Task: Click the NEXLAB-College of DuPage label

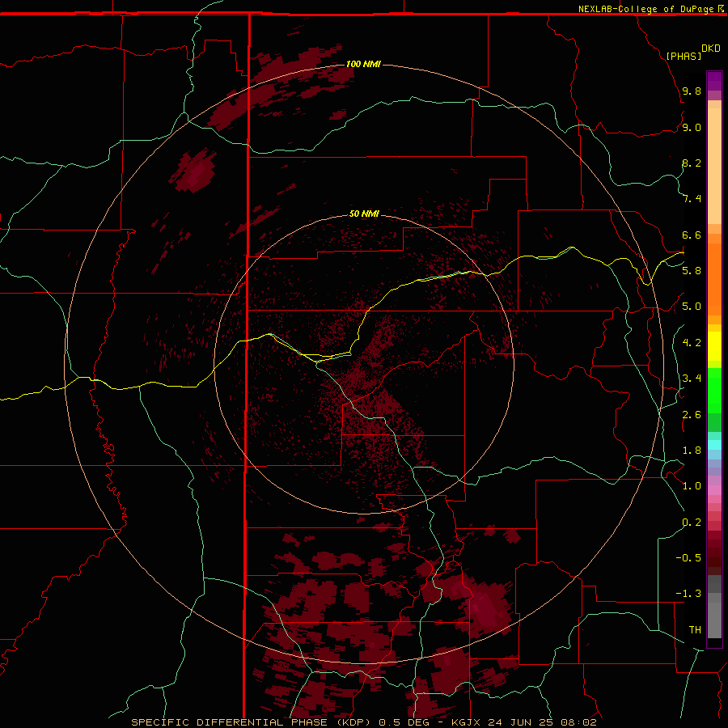Action: [x=645, y=9]
